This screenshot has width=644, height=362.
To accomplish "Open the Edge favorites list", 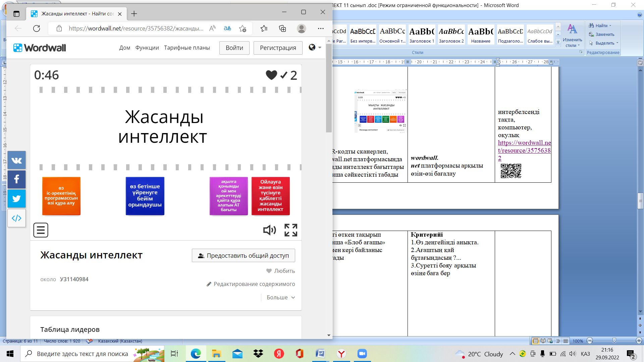I will pos(264,28).
